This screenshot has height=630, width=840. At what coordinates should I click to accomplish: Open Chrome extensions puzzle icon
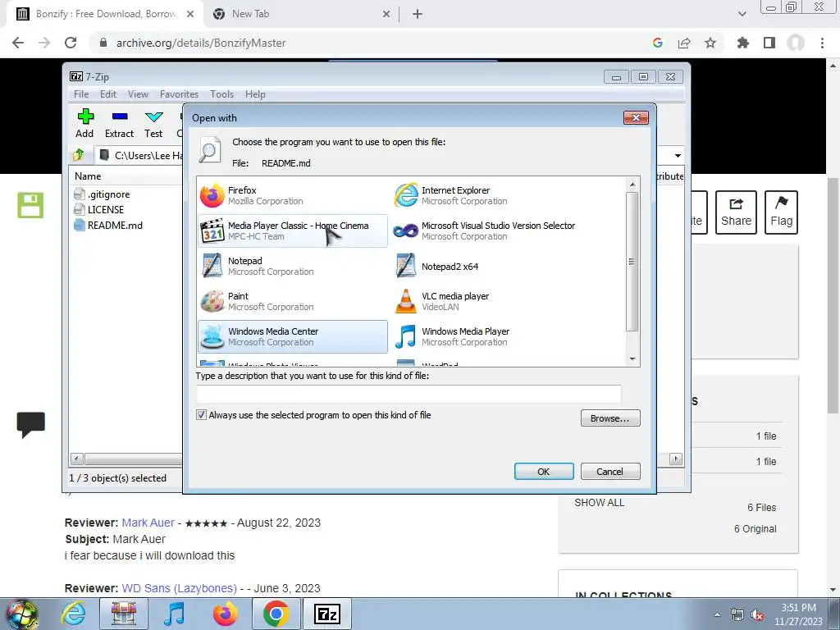[742, 43]
